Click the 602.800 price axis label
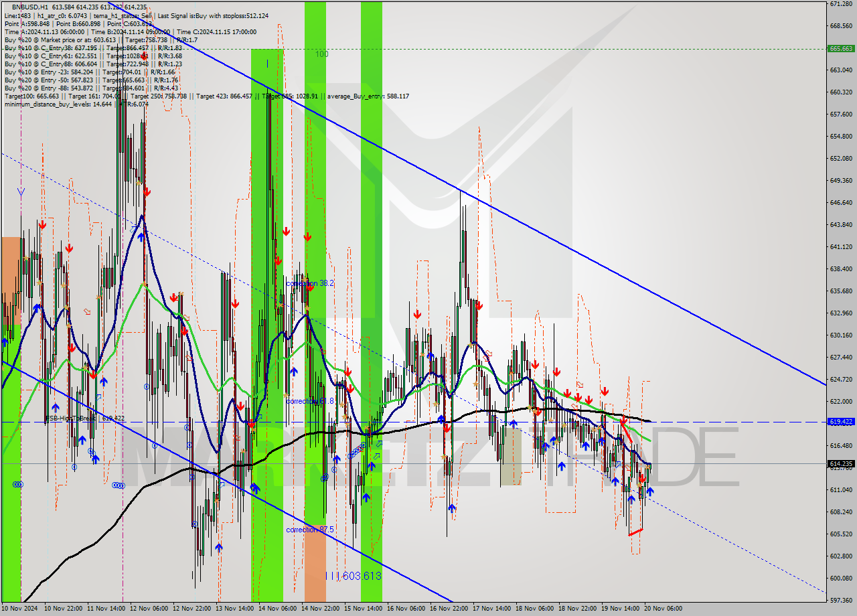857x616 pixels. (x=841, y=556)
